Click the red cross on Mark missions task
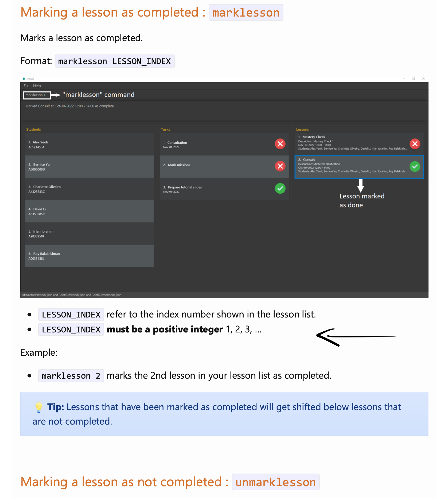 [280, 166]
